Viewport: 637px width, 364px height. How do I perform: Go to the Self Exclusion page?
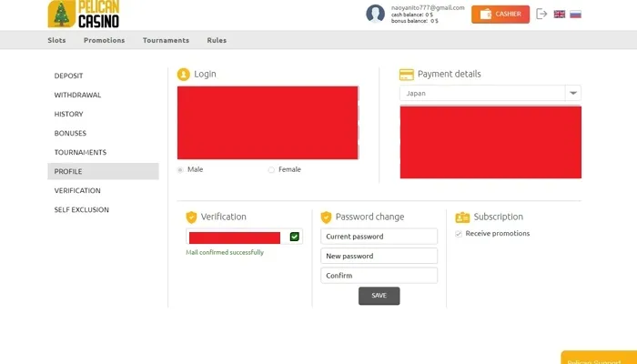click(81, 209)
